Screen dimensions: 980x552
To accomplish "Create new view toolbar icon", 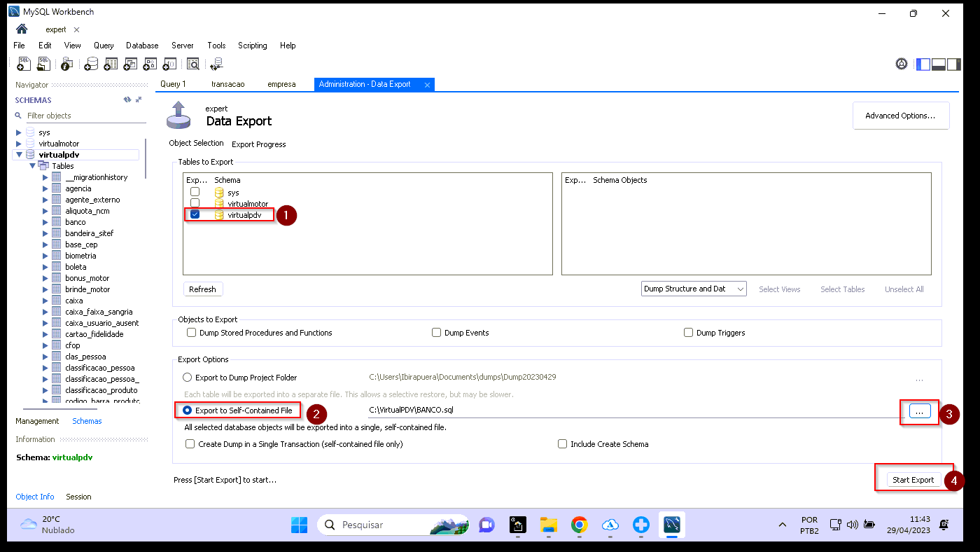I will pos(130,64).
